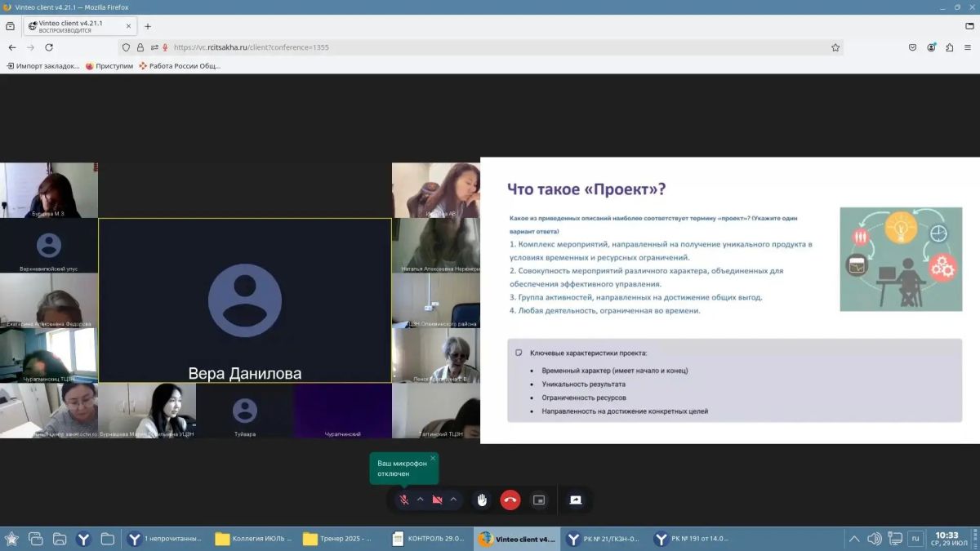
Task: Go forward in Firefox
Action: (x=31, y=47)
